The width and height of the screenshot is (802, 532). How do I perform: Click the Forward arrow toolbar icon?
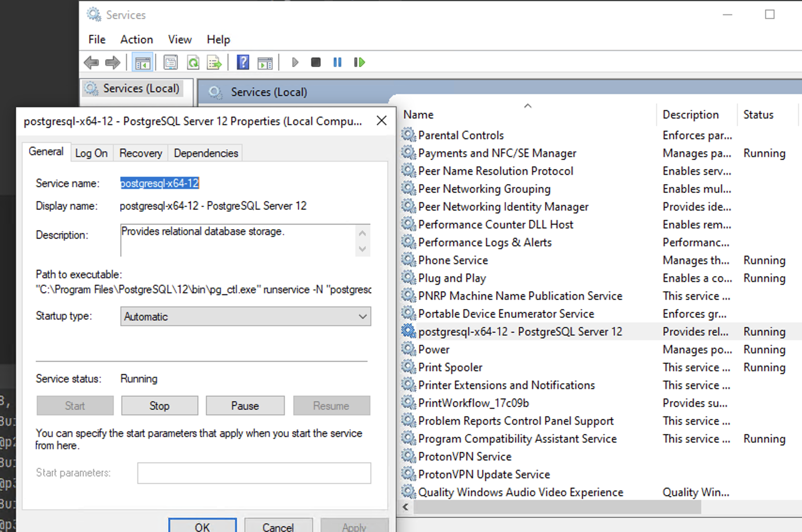[x=113, y=63]
